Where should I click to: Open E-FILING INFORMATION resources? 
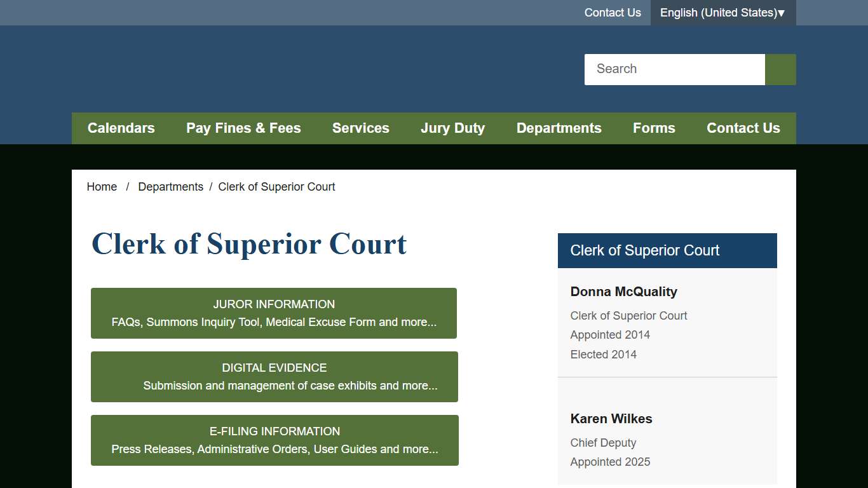click(274, 440)
